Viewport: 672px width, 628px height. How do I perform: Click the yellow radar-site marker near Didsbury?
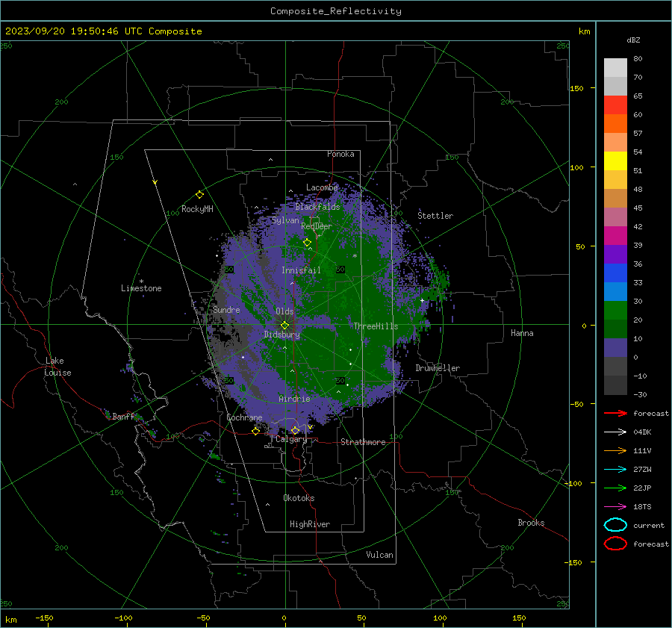click(284, 326)
